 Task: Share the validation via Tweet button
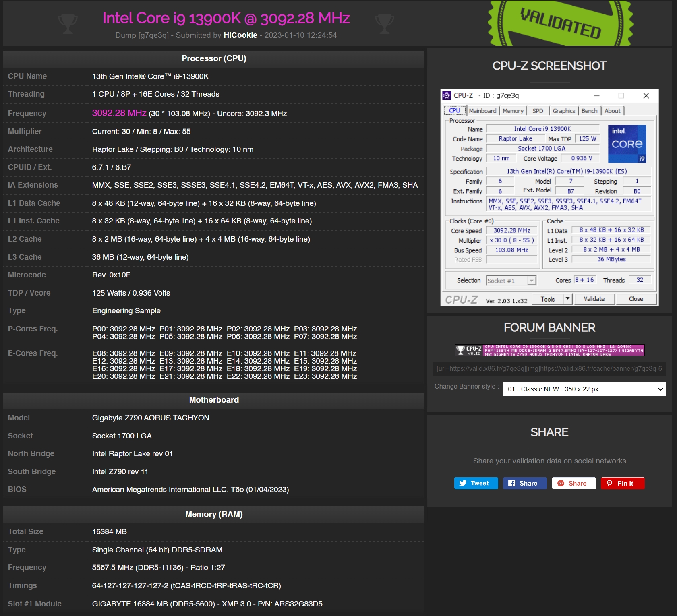tap(476, 483)
